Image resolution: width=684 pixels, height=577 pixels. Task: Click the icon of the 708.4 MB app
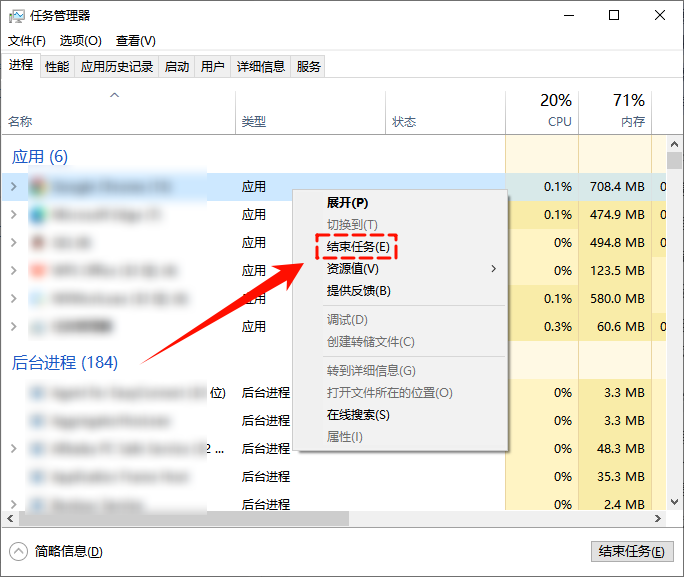click(x=38, y=187)
